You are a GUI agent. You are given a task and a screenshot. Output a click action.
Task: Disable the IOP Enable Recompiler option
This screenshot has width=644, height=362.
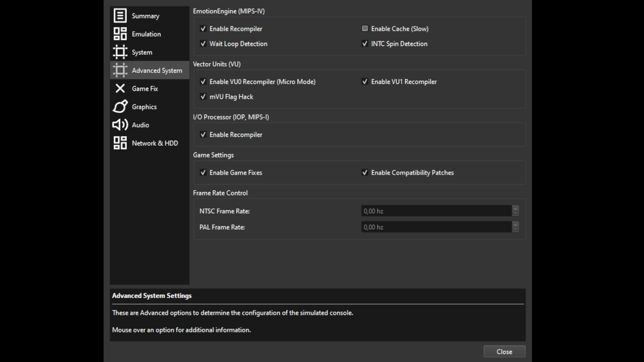203,134
